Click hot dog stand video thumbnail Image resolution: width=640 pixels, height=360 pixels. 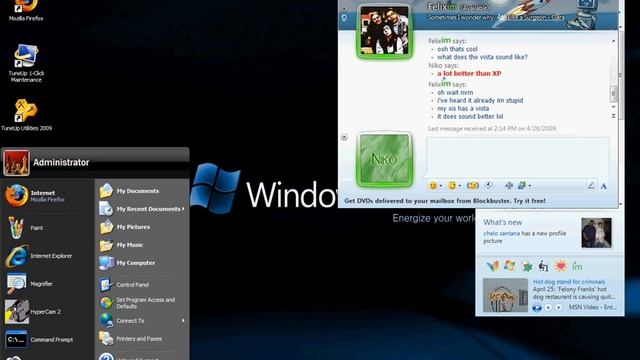point(505,295)
